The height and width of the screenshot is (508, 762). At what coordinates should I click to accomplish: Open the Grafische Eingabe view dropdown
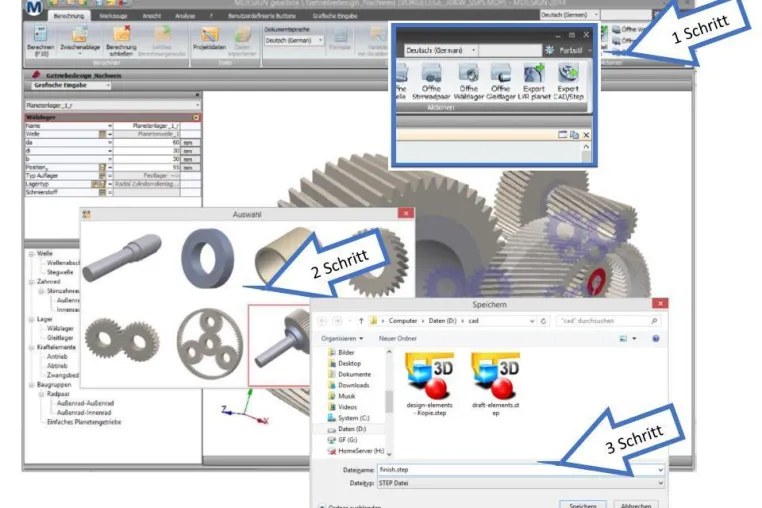point(71,86)
